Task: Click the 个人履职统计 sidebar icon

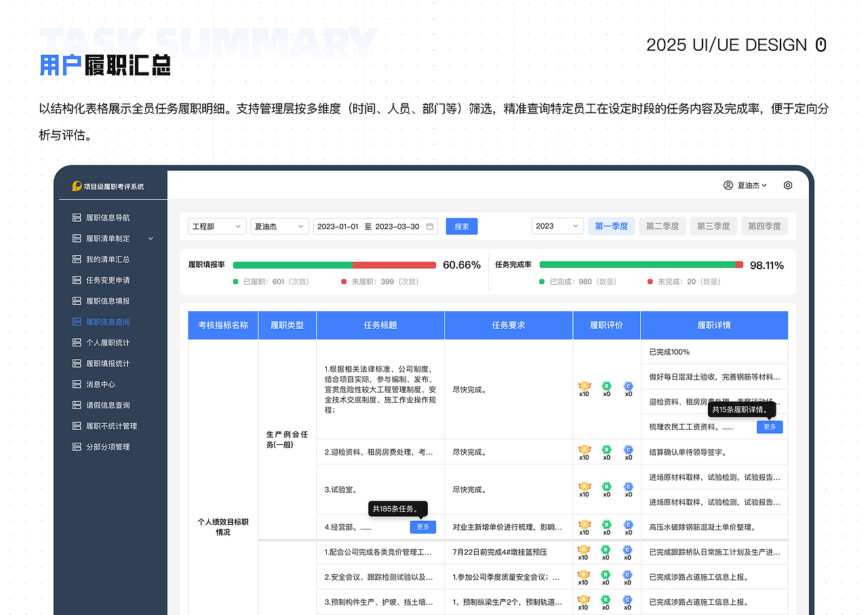Action: [77, 342]
